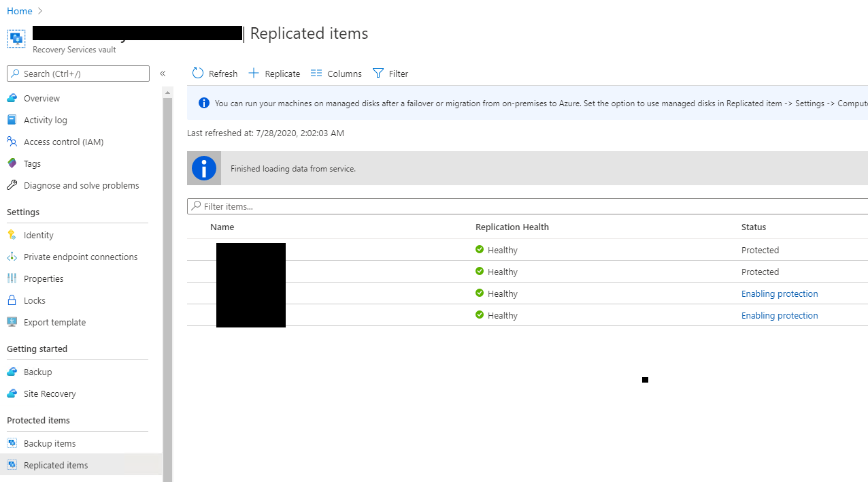Screen dimensions: 868x482
Task: Open Diagnose and solve problems
Action: point(81,186)
